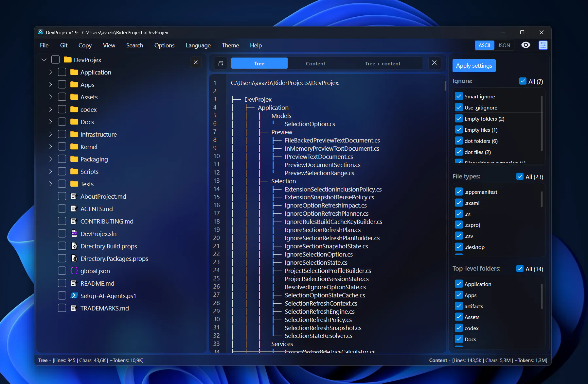
Task: Uncheck the Ignore All (7) checkbox
Action: click(x=523, y=81)
